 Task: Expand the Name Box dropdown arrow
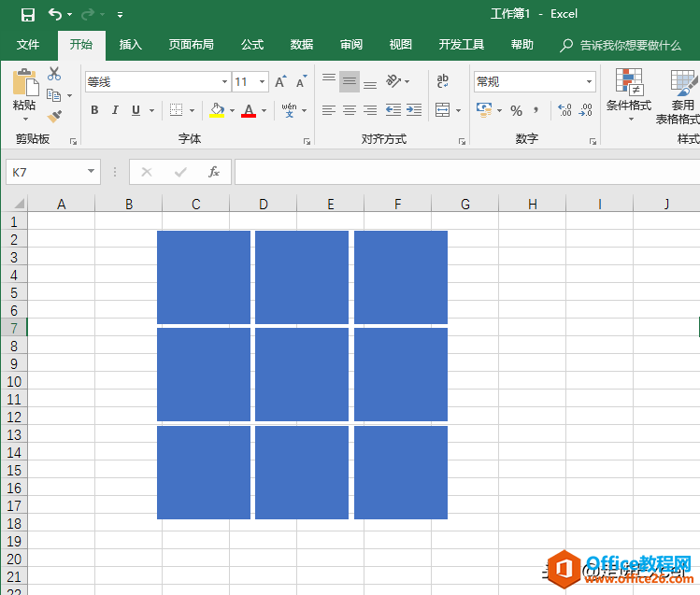click(x=91, y=171)
